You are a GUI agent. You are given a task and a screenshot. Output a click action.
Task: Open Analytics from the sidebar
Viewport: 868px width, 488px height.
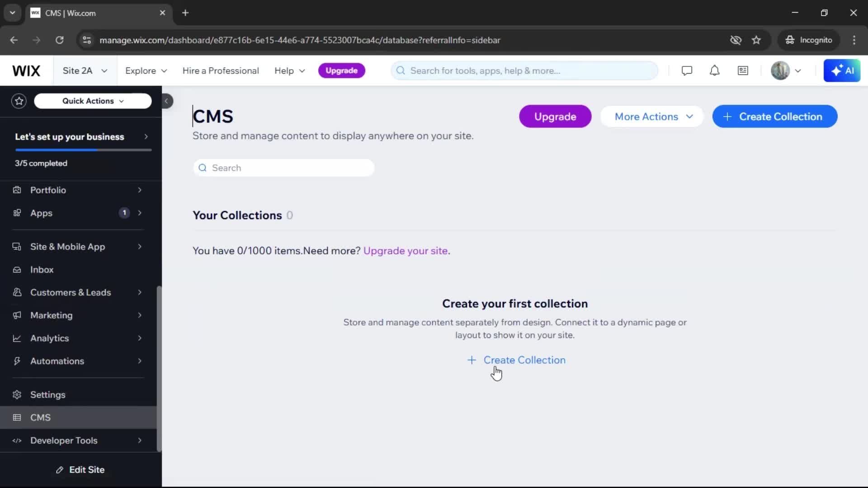pos(78,338)
